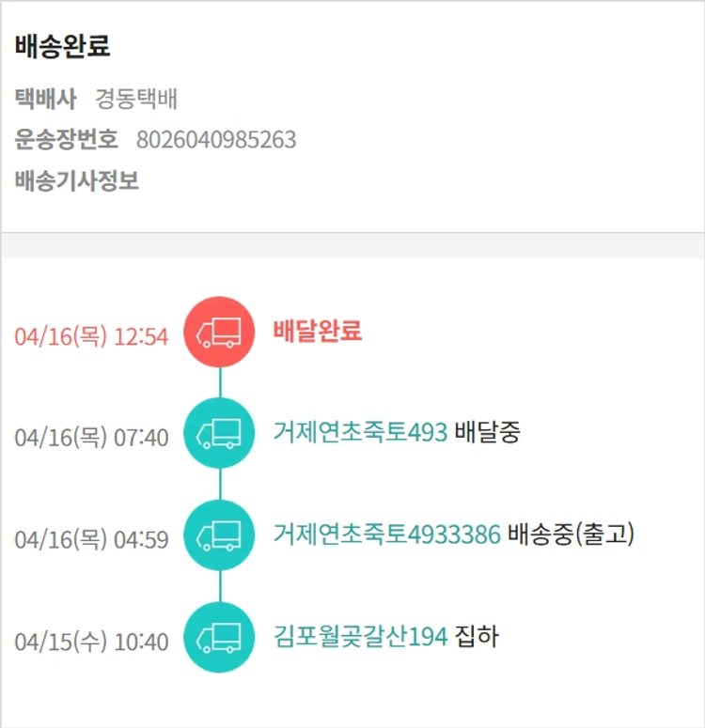Click the teal truck icon beside 배달중
Screen dimensions: 705x728
coord(219,433)
